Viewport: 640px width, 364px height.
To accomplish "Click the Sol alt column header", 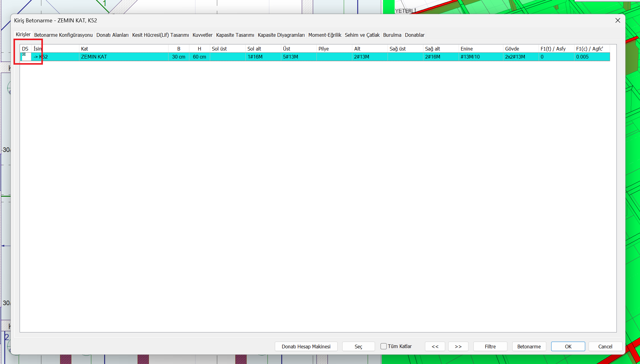I will pyautogui.click(x=263, y=49).
